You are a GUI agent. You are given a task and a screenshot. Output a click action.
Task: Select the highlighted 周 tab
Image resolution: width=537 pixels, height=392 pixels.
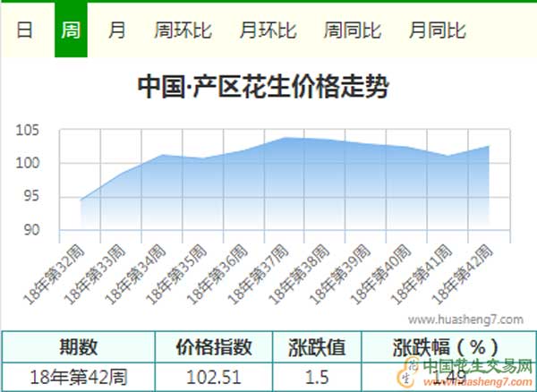tap(71, 30)
